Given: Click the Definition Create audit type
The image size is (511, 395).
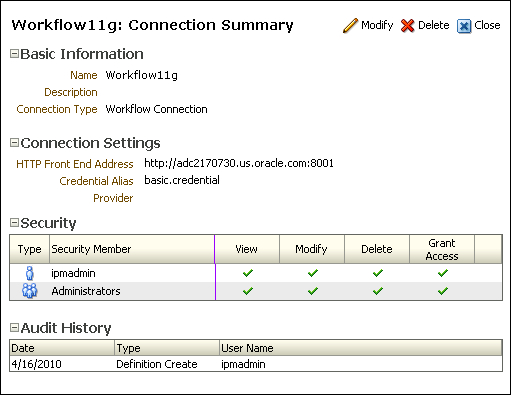Looking at the screenshot, I should tap(157, 364).
